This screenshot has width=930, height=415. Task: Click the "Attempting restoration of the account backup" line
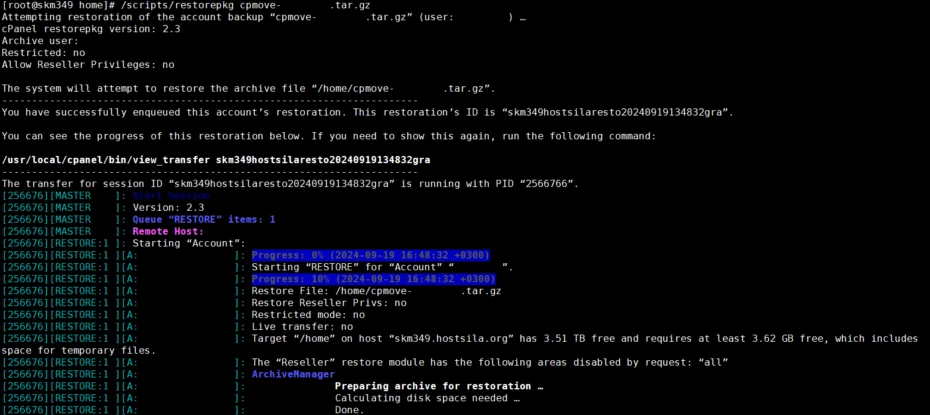(x=263, y=17)
